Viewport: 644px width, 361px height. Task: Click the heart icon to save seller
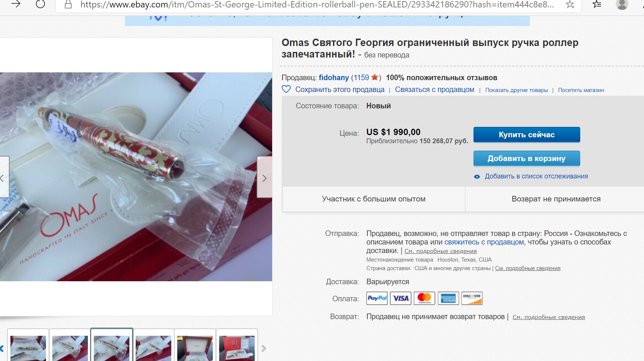[286, 89]
